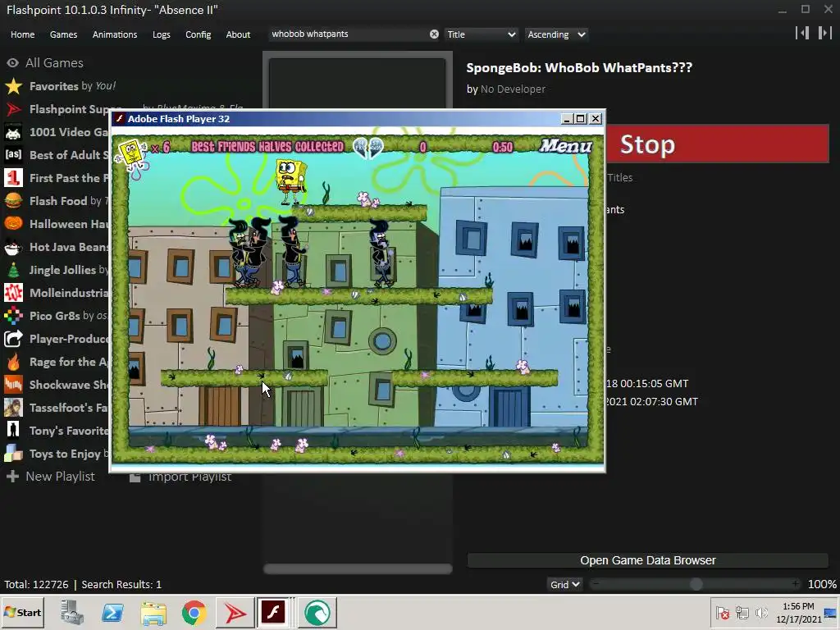Select the Hot Java Beans cup icon

point(13,247)
